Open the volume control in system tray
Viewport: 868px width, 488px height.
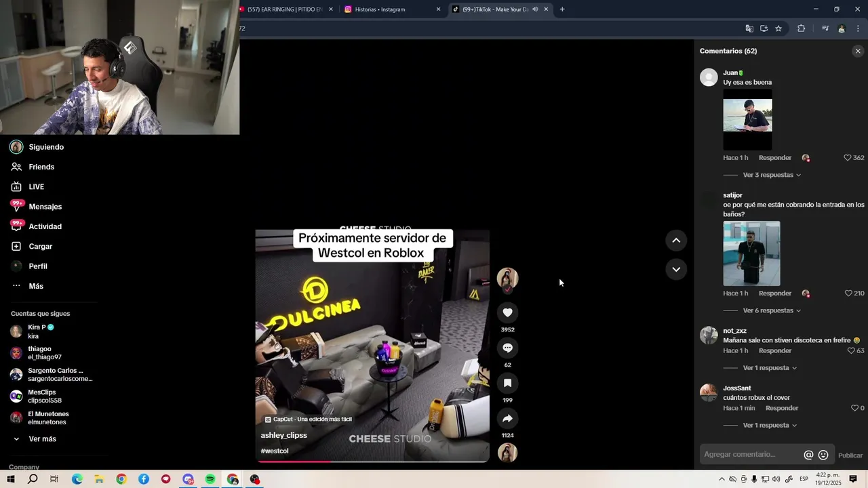pos(776,479)
